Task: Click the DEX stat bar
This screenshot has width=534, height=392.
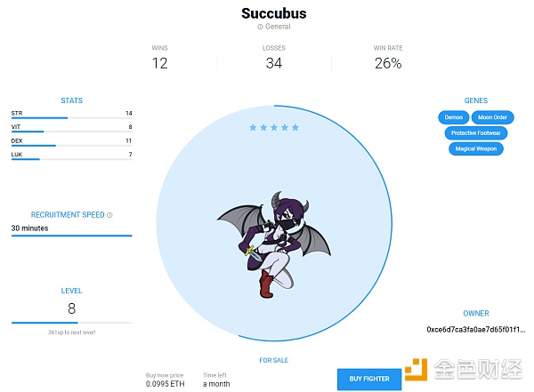Action: point(71,146)
